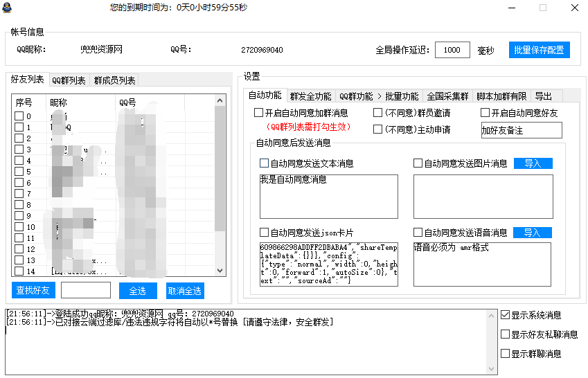Open the 脚本加群有限 tab
This screenshot has height=378, width=588.
coord(501,96)
